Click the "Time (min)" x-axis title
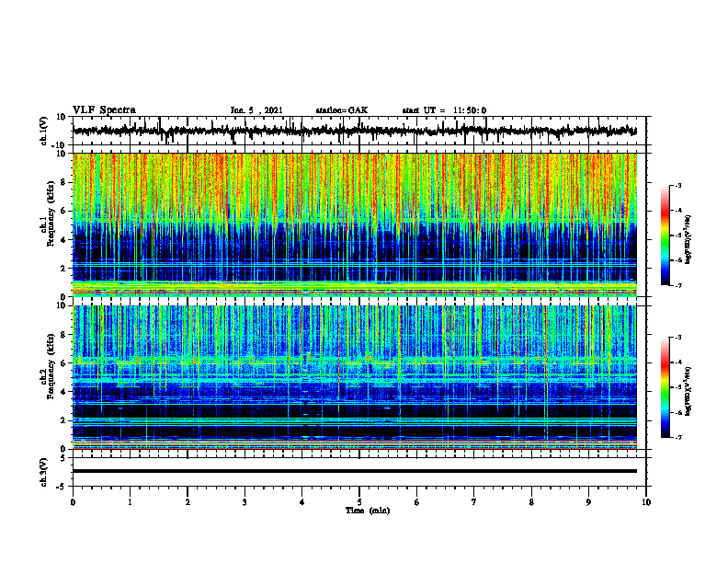The width and height of the screenshot is (728, 563). click(368, 511)
